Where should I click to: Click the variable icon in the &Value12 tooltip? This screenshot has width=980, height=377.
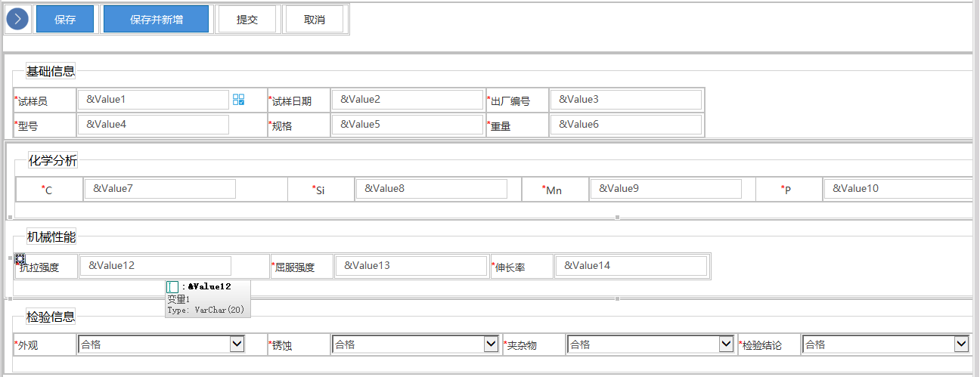pos(172,287)
